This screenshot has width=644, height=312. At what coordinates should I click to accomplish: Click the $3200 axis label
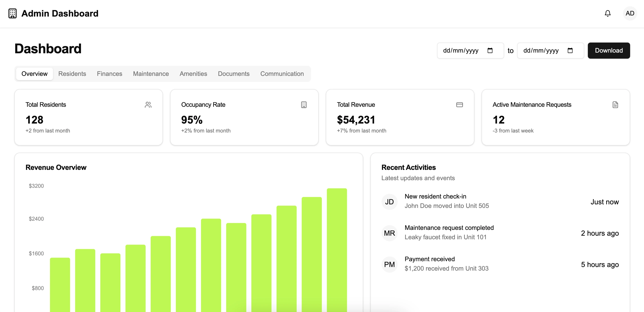[36, 186]
